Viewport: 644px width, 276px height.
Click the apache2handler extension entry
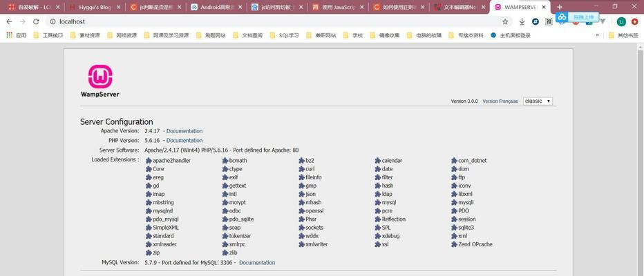[168, 161]
